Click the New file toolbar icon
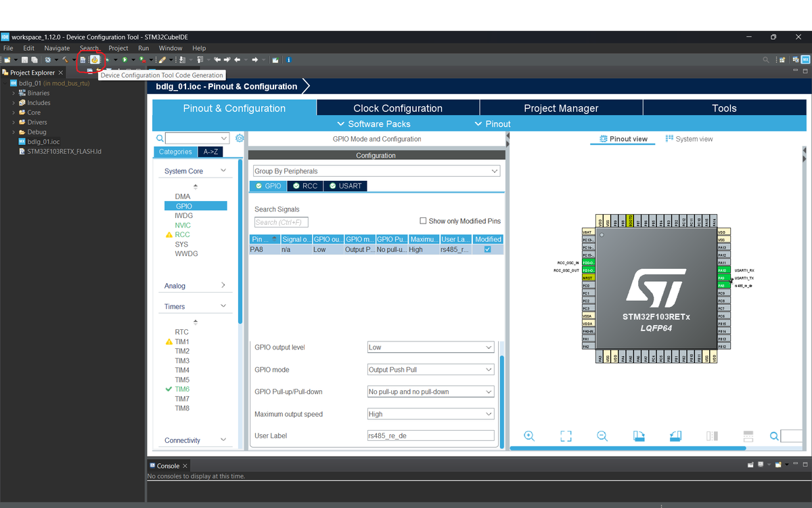The height and width of the screenshot is (508, 812). pos(7,60)
